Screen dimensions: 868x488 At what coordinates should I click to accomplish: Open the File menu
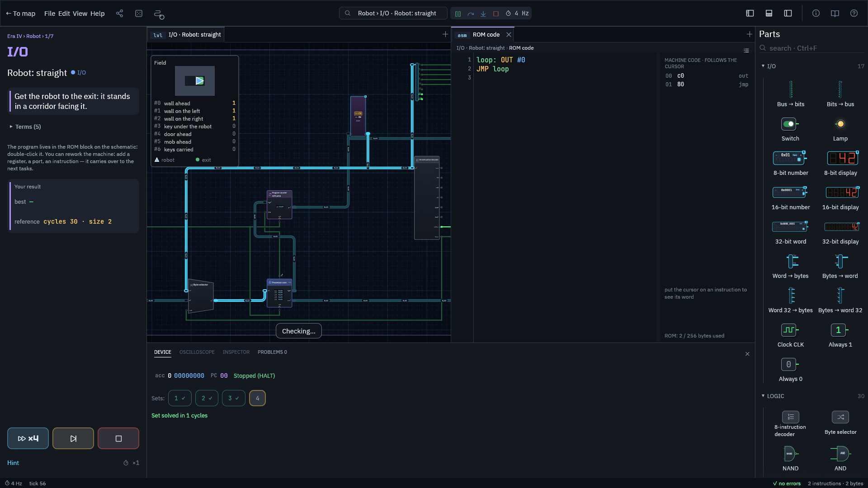[x=50, y=14]
